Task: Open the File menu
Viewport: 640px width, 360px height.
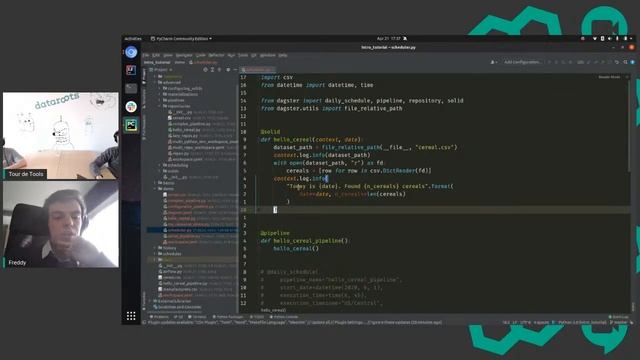Action: coord(146,55)
